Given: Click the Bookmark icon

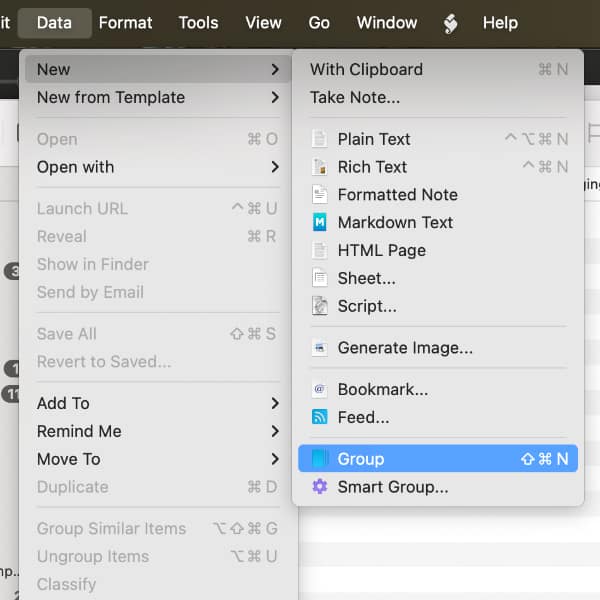Looking at the screenshot, I should 320,390.
